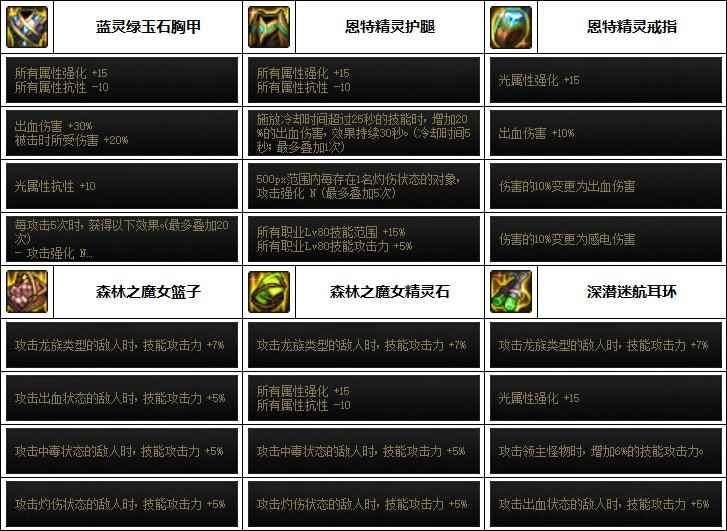Viewport: 727px width, 531px height.
Task: Click the 深潜迷航耳环 earring icon
Action: pyautogui.click(x=511, y=292)
